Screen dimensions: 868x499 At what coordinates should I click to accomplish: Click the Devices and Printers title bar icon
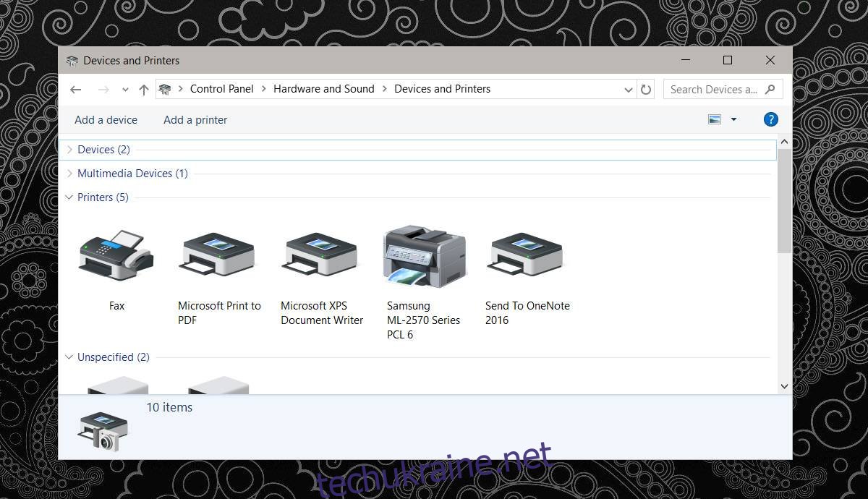(x=72, y=61)
